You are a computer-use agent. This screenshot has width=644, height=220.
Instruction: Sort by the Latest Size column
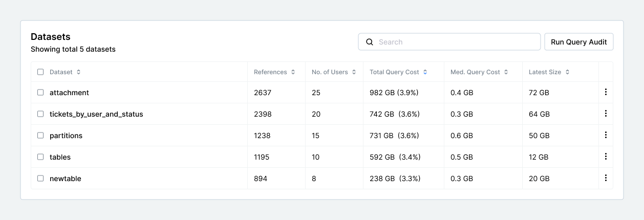(x=567, y=72)
